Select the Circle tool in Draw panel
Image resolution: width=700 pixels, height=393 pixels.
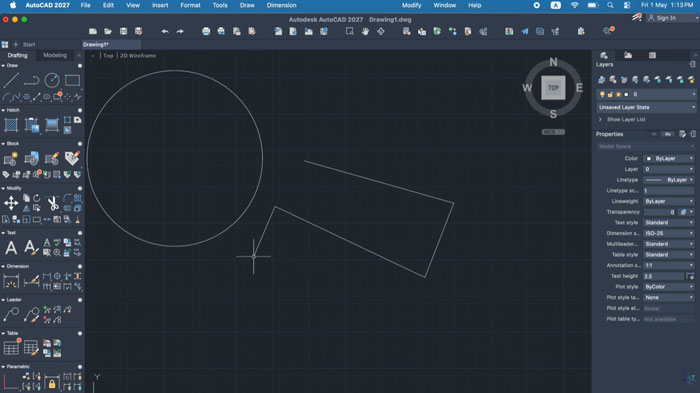point(52,80)
